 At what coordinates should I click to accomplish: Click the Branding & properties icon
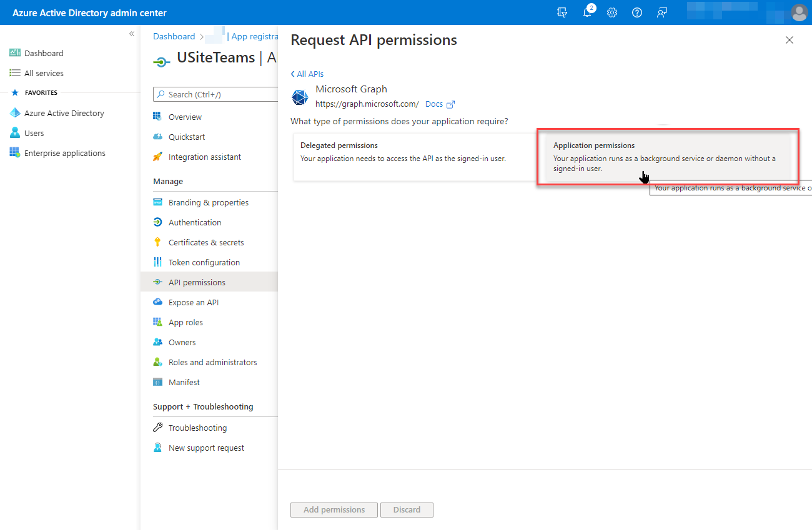157,202
